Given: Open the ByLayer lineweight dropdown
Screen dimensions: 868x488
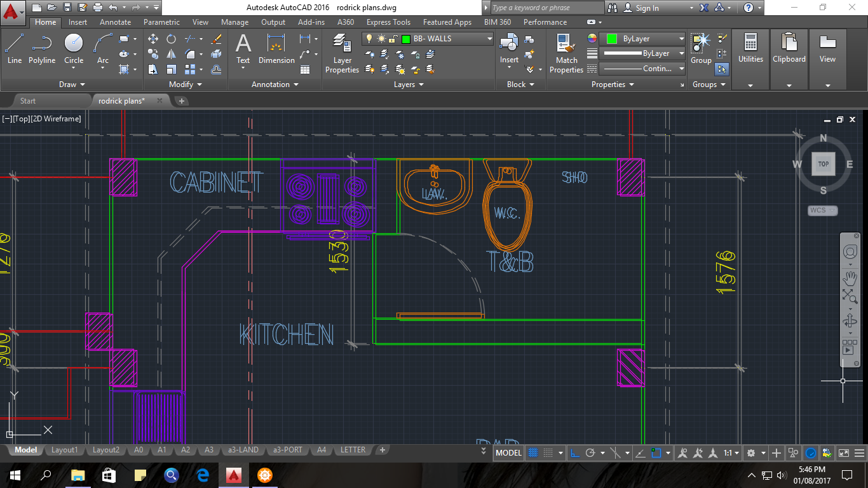Looking at the screenshot, I should point(682,53).
